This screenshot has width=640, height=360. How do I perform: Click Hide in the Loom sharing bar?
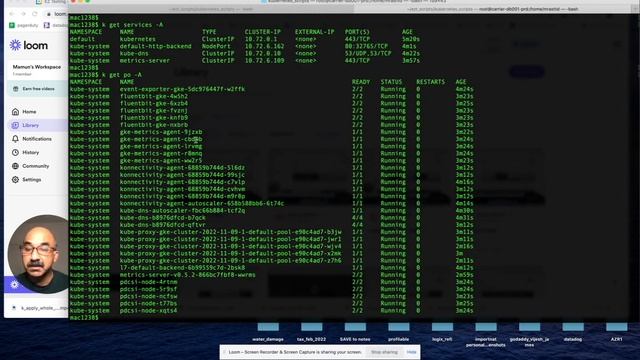coord(411,352)
